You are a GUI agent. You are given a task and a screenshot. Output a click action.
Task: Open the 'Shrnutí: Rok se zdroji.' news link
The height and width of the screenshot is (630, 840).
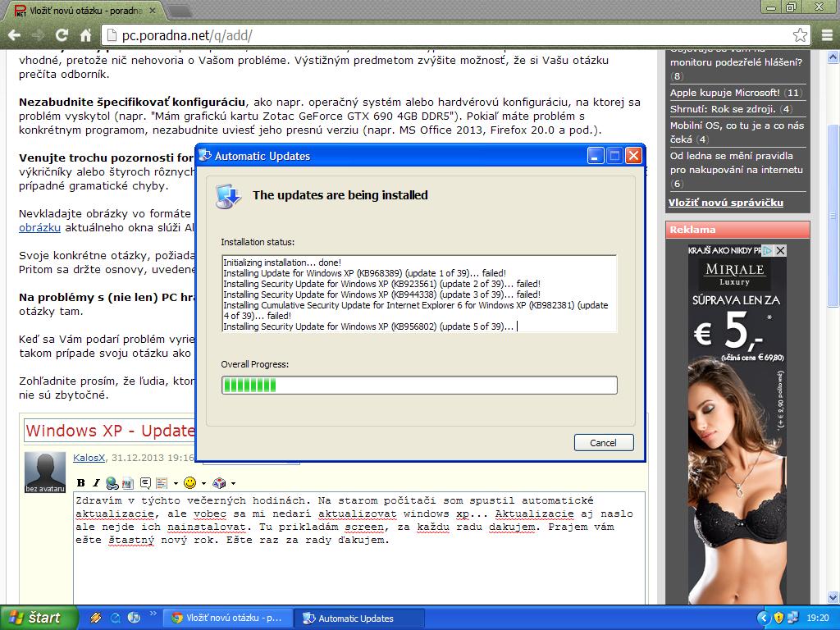pos(723,109)
